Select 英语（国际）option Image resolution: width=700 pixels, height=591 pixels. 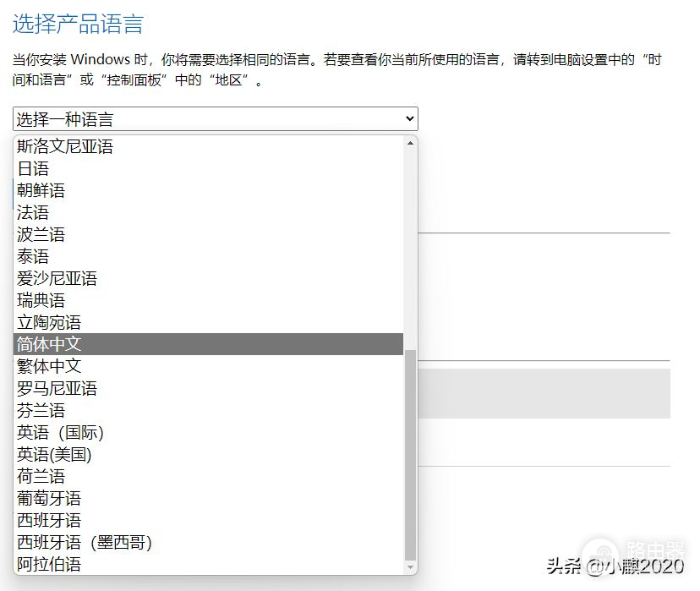click(208, 432)
